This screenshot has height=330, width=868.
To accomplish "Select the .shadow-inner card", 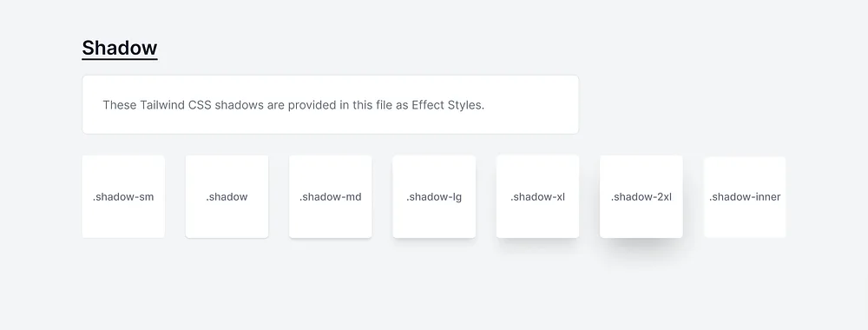I will (745, 196).
